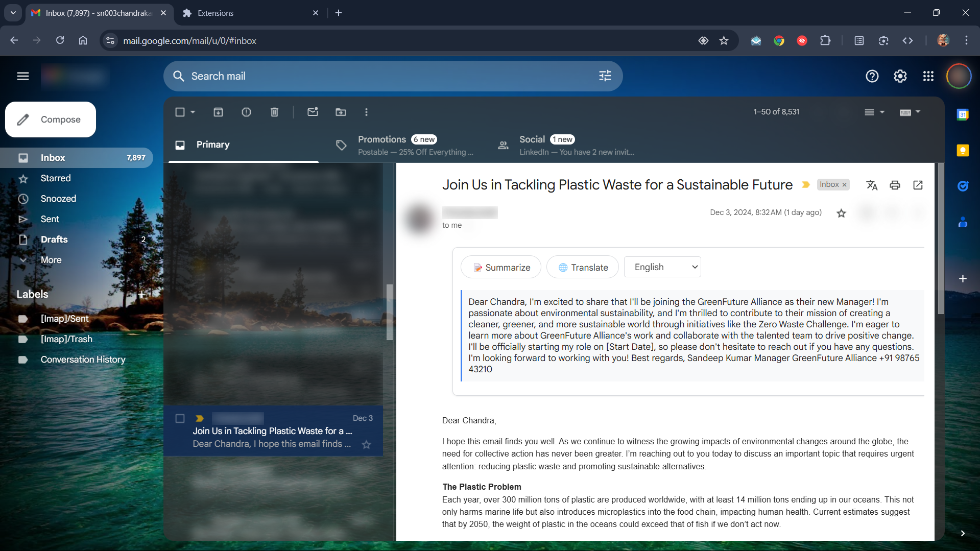Open the browser Extensions puzzle icon
Screen dimensions: 980x551
[x=825, y=41]
